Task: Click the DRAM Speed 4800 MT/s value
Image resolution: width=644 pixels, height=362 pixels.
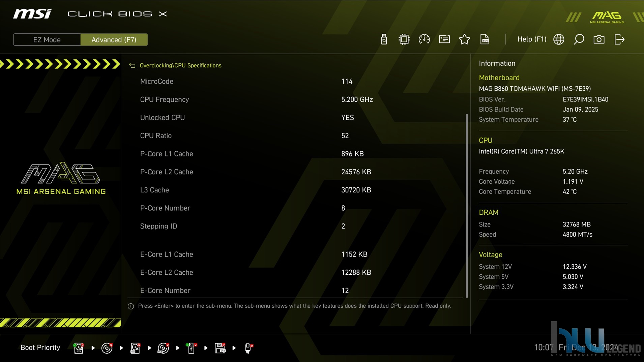Action: (x=577, y=235)
